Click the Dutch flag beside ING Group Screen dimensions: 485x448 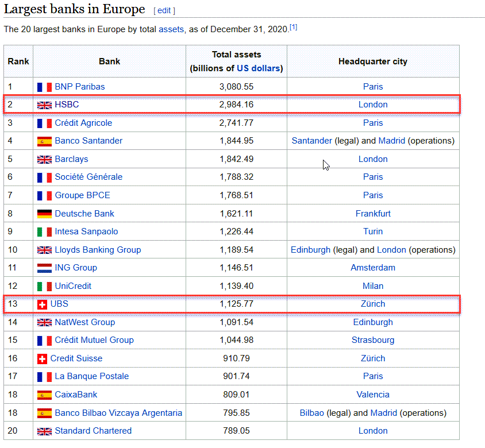[44, 268]
